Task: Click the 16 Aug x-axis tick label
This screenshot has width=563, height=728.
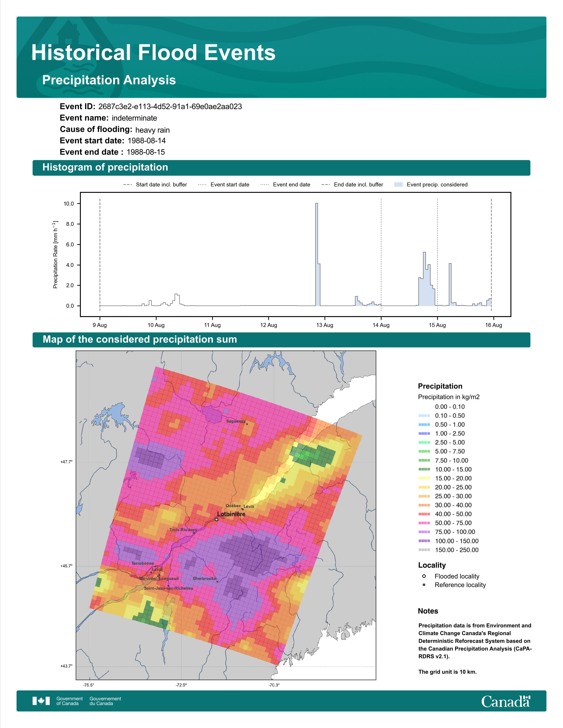Action: click(494, 325)
